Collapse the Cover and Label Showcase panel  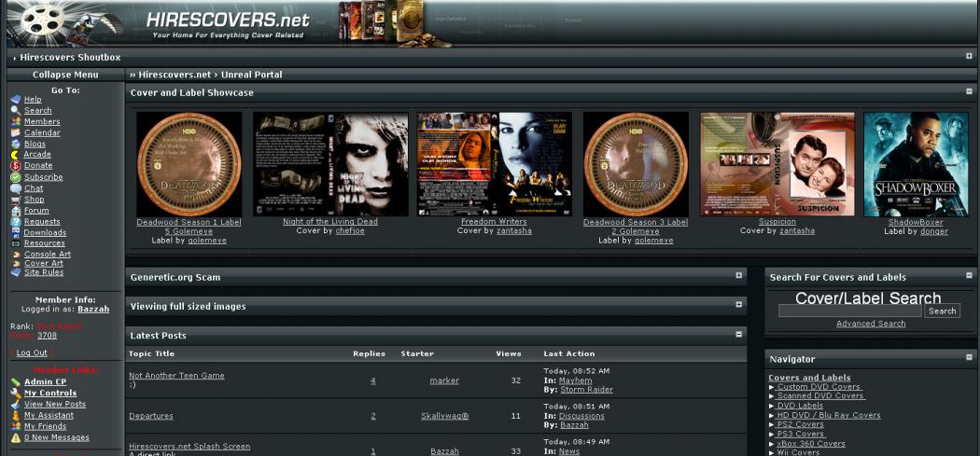tap(969, 92)
